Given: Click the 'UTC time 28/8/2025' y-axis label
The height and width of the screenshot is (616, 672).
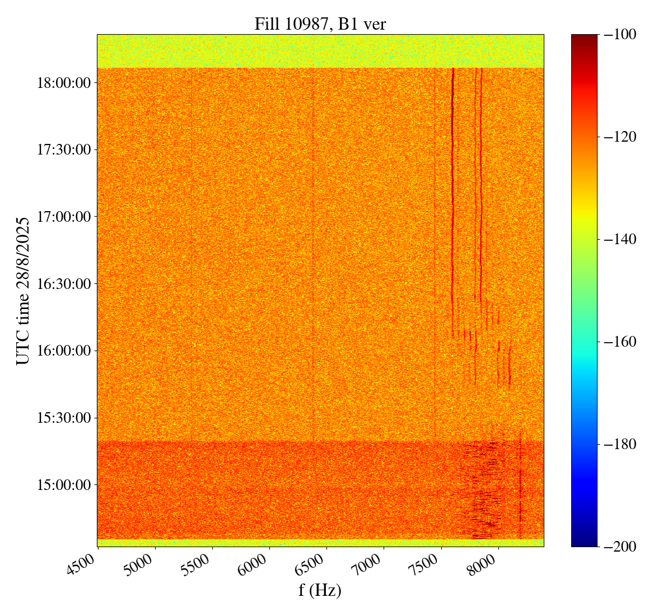Looking at the screenshot, I should point(23,291).
